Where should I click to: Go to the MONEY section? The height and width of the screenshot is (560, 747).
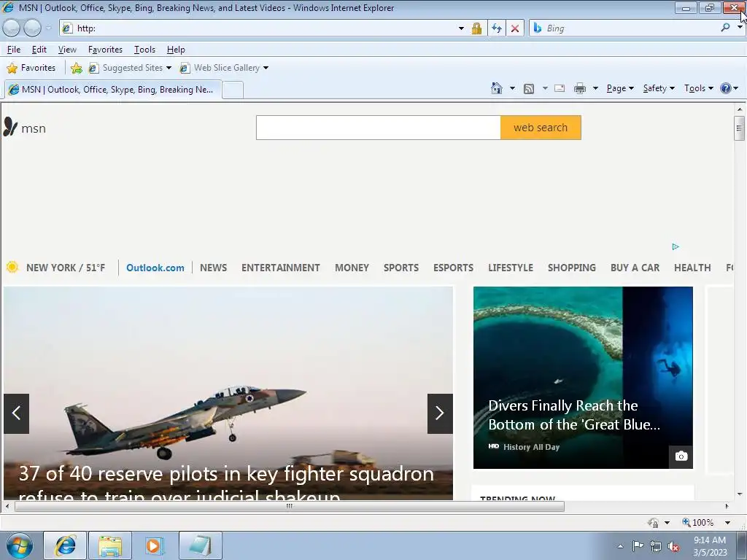pyautogui.click(x=352, y=268)
